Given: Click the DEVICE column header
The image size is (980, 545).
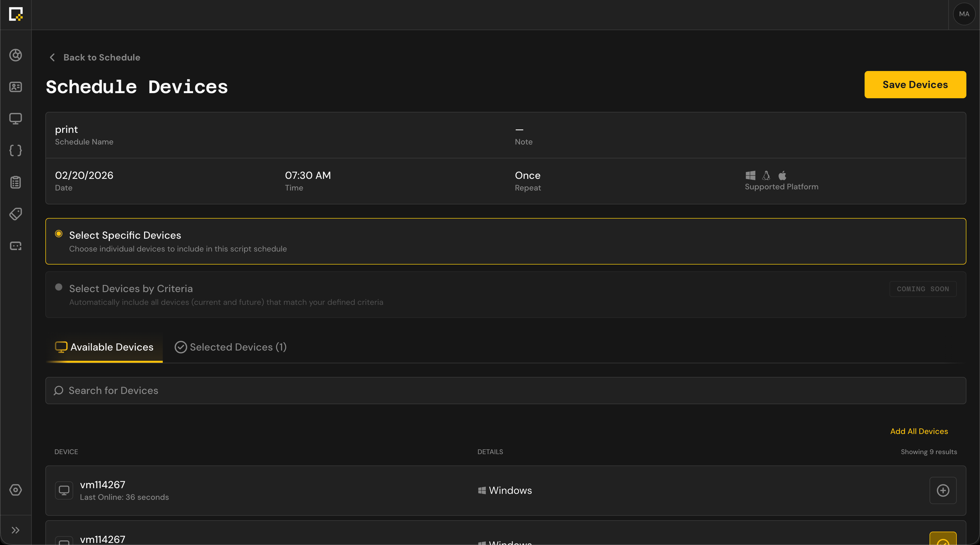Looking at the screenshot, I should 66,452.
